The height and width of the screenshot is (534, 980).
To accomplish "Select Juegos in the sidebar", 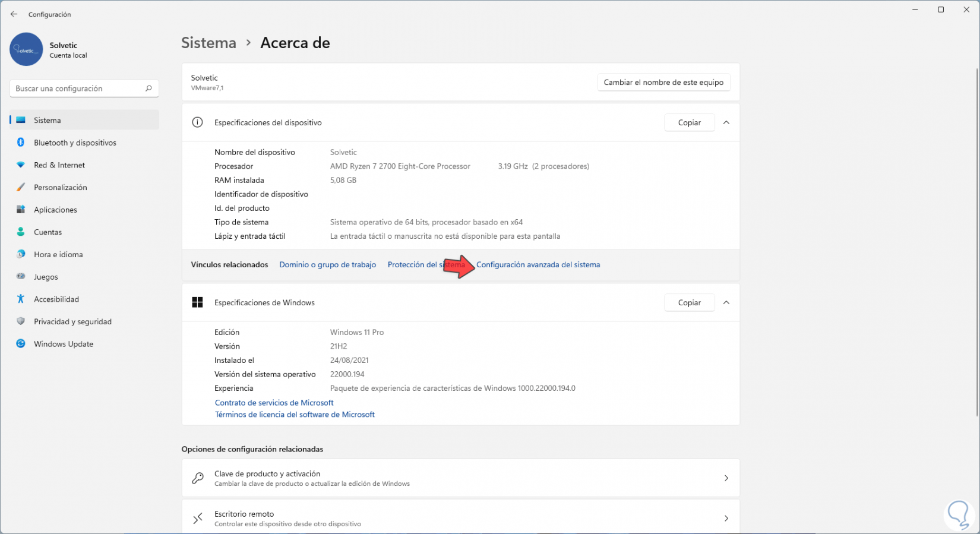I will point(84,277).
